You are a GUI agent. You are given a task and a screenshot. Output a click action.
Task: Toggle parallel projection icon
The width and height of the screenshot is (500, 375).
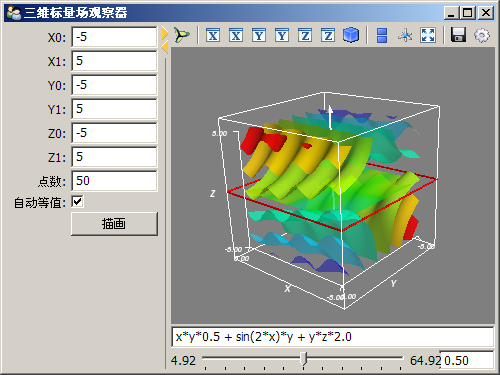[382, 35]
